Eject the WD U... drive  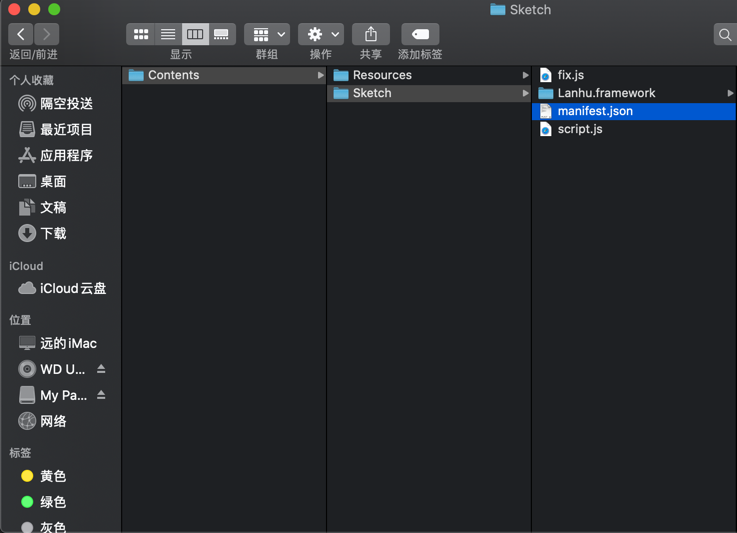point(101,369)
